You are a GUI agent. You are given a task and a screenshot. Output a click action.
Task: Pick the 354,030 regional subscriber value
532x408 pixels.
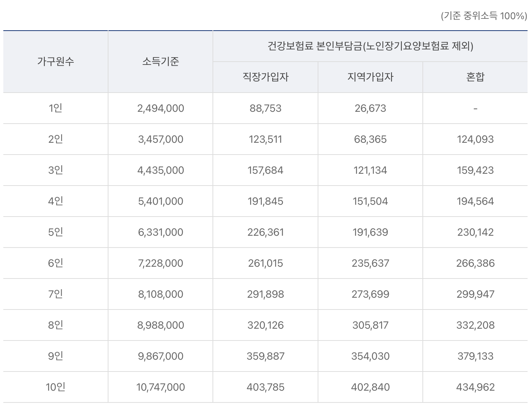370,356
